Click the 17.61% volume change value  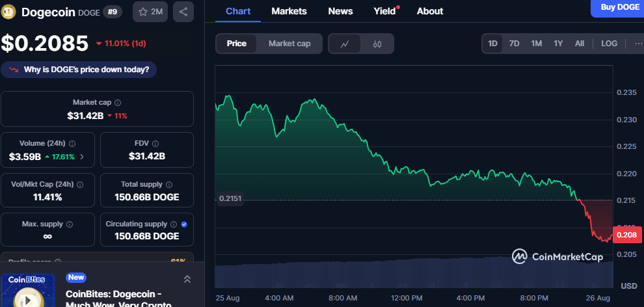pos(59,157)
